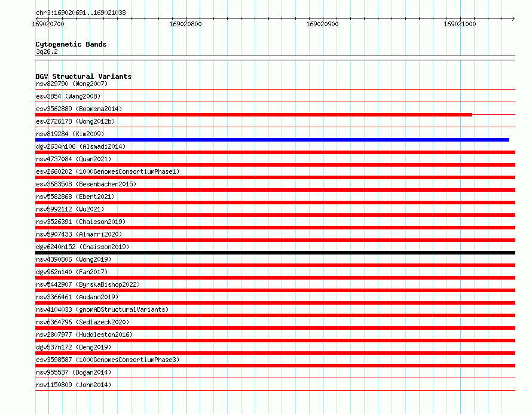
Task: Click the chr3:169020691..169021038 region label
Action: coord(81,13)
